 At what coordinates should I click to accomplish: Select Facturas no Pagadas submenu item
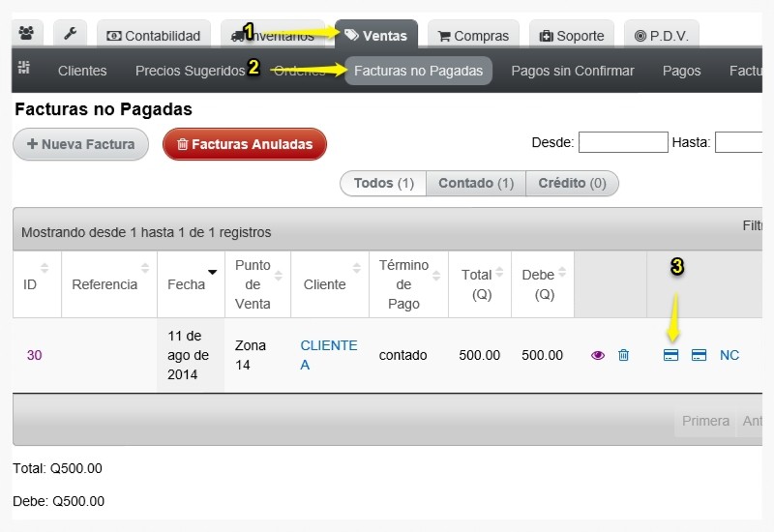(x=418, y=71)
